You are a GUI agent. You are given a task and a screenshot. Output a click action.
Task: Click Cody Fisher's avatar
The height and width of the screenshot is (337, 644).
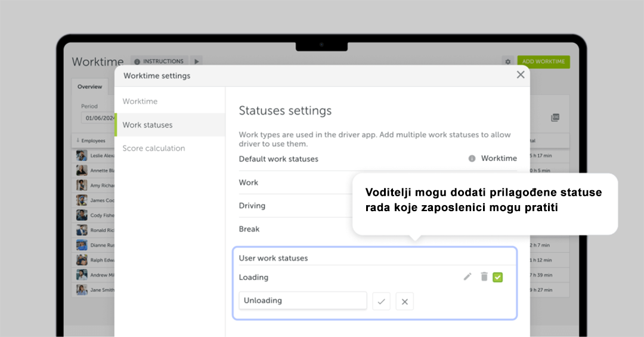coord(82,215)
